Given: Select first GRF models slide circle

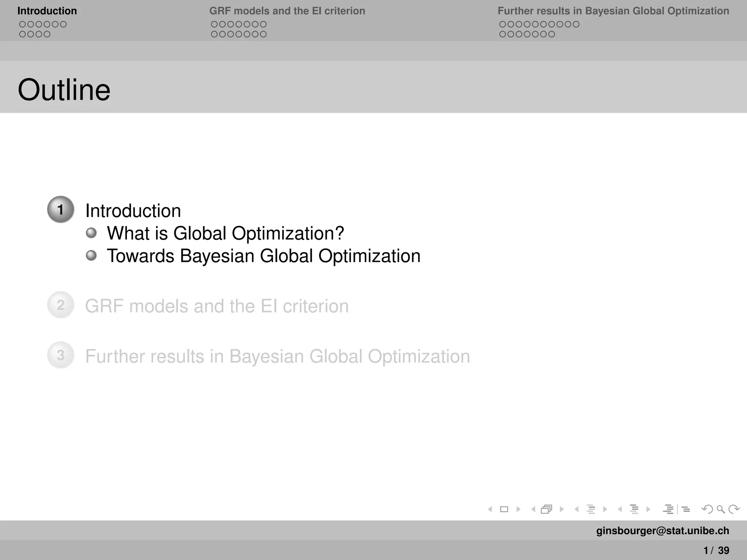Looking at the screenshot, I should tap(214, 24).
